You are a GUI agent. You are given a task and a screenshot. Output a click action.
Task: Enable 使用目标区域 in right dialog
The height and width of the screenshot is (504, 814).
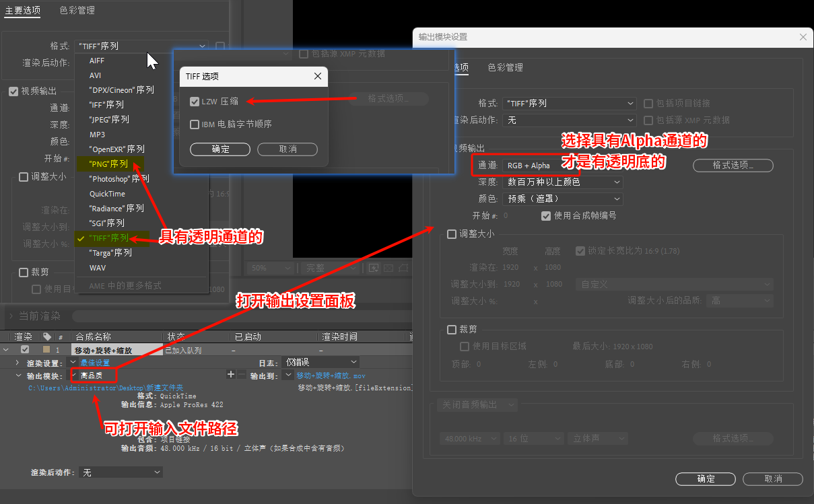tap(465, 347)
